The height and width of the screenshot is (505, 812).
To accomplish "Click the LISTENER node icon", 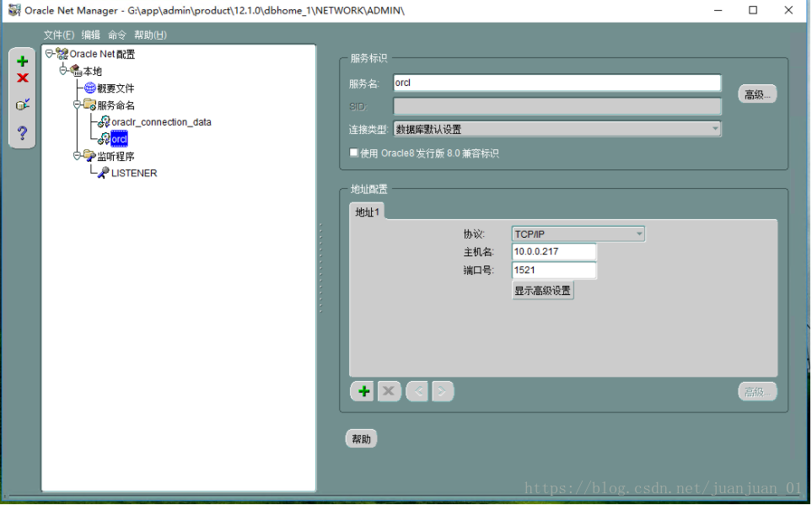I will (104, 173).
